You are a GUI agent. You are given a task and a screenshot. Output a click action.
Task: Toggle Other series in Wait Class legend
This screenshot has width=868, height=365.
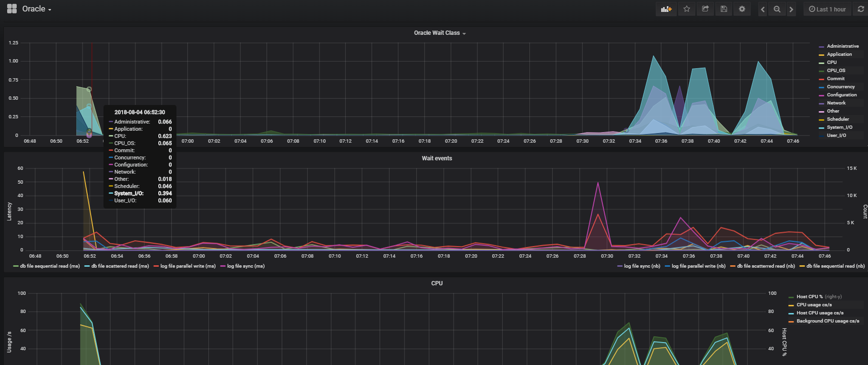click(x=833, y=111)
